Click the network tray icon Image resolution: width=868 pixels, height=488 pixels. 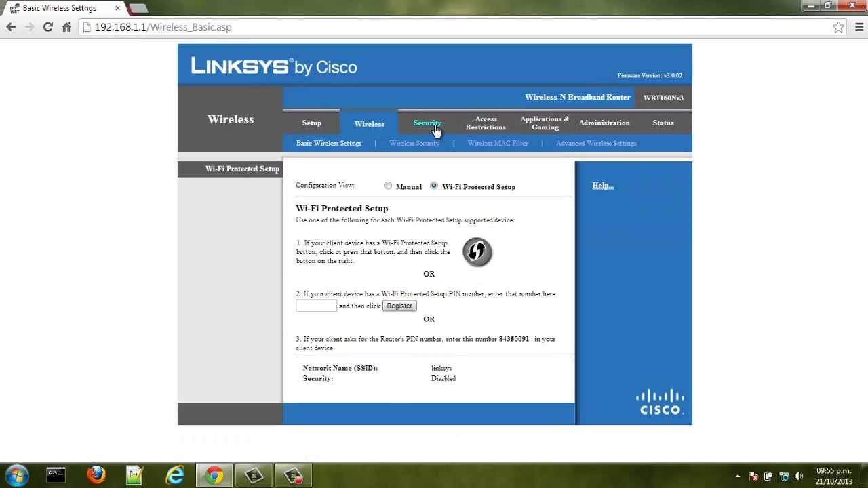pos(784,476)
